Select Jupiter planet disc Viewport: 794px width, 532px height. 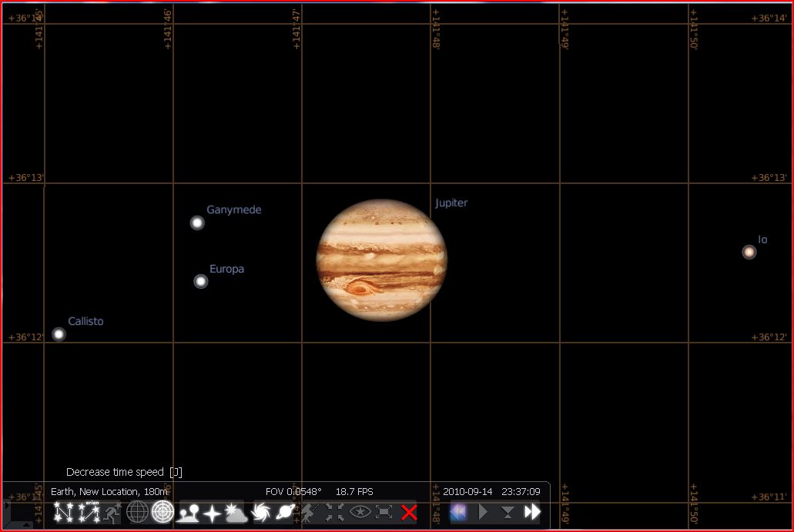[381, 260]
